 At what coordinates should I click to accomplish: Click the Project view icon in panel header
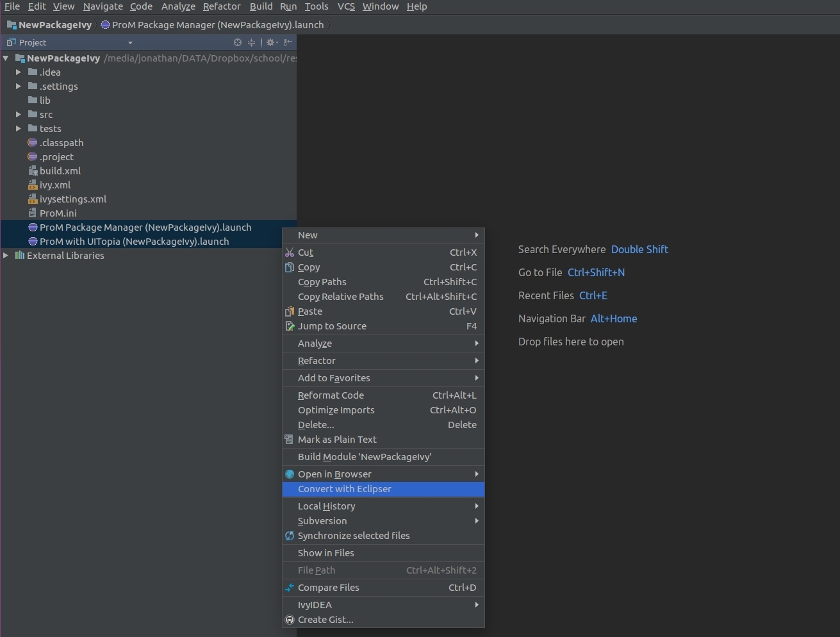[x=11, y=42]
